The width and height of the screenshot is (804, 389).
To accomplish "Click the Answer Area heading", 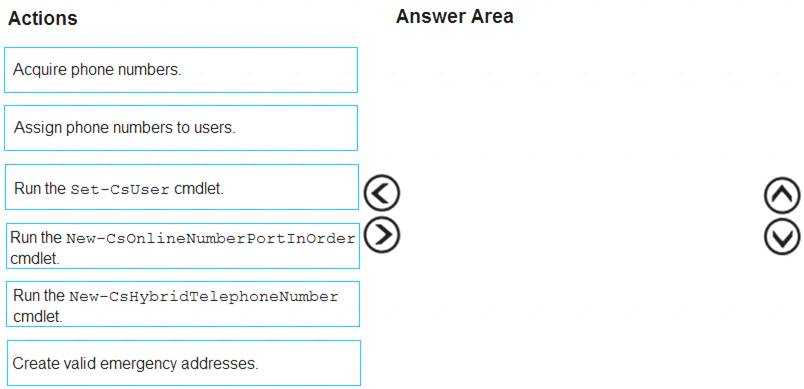I will pyautogui.click(x=454, y=16).
